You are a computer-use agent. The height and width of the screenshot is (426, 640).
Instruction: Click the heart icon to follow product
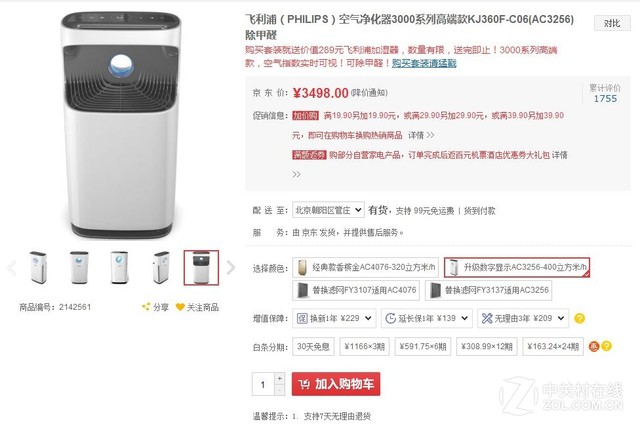click(180, 307)
